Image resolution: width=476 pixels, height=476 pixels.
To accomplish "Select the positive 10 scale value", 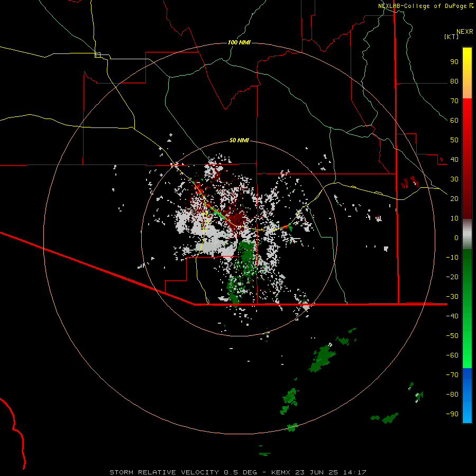I will pos(454,218).
